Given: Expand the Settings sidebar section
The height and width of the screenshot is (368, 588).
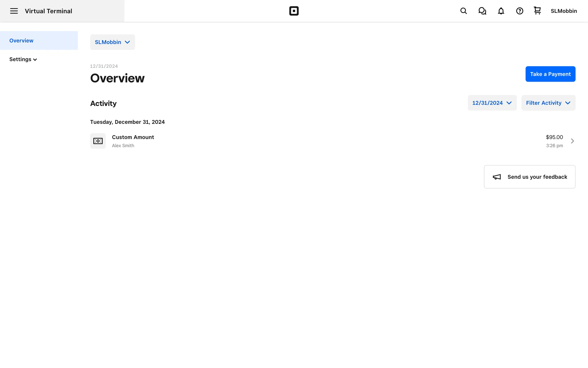Looking at the screenshot, I should tap(23, 59).
